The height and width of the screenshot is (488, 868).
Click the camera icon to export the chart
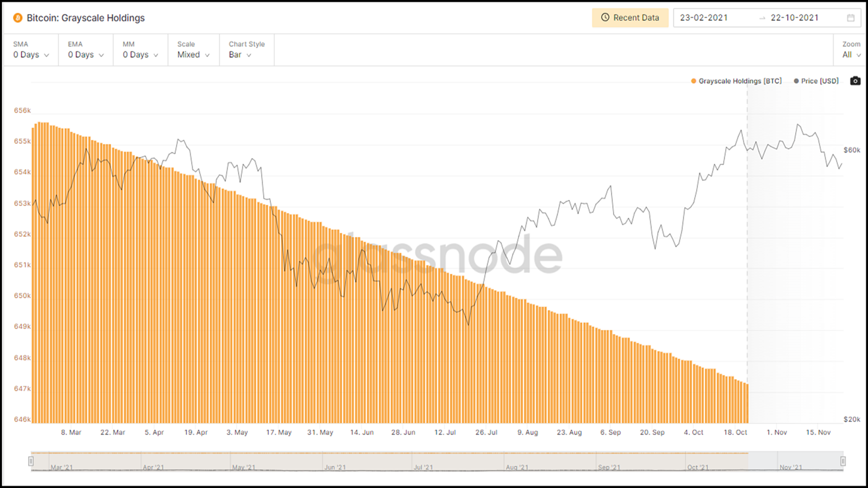click(x=855, y=81)
